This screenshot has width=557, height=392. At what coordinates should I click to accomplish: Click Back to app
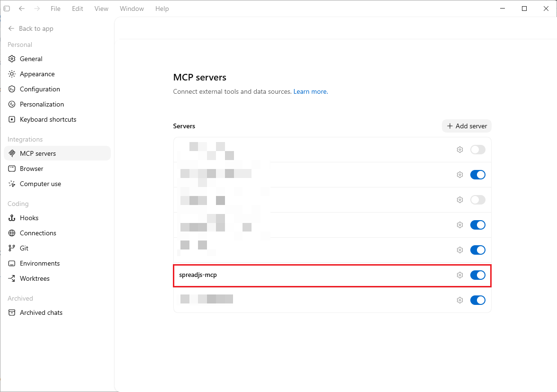[x=31, y=28]
